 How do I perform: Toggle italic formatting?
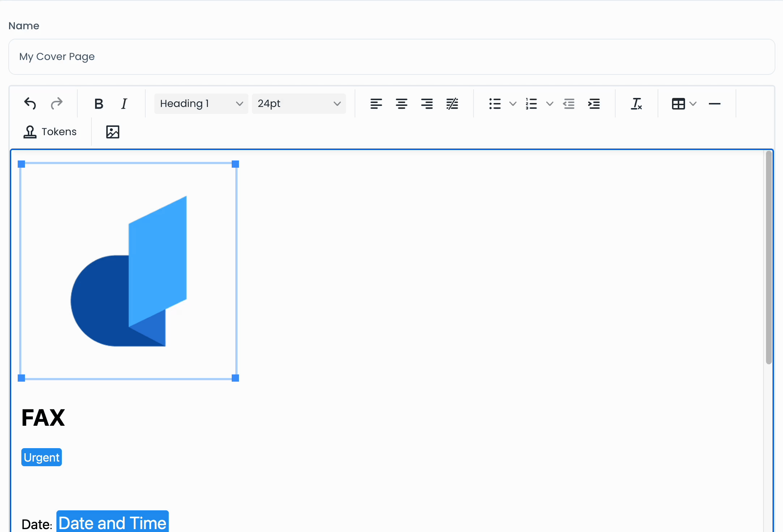(x=124, y=104)
